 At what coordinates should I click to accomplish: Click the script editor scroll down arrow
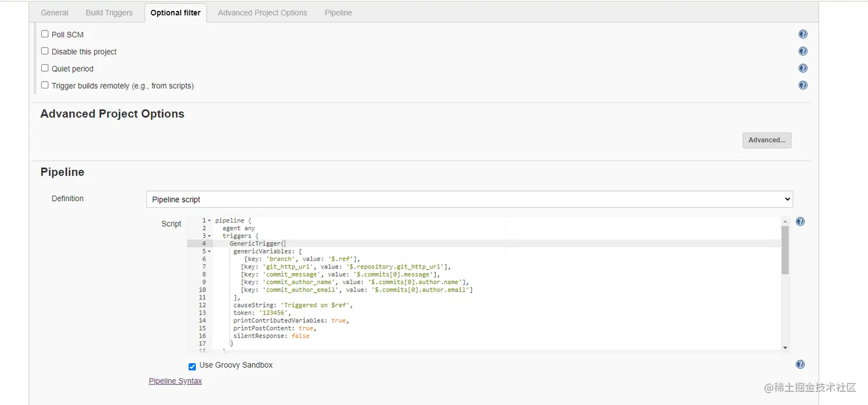click(x=785, y=348)
